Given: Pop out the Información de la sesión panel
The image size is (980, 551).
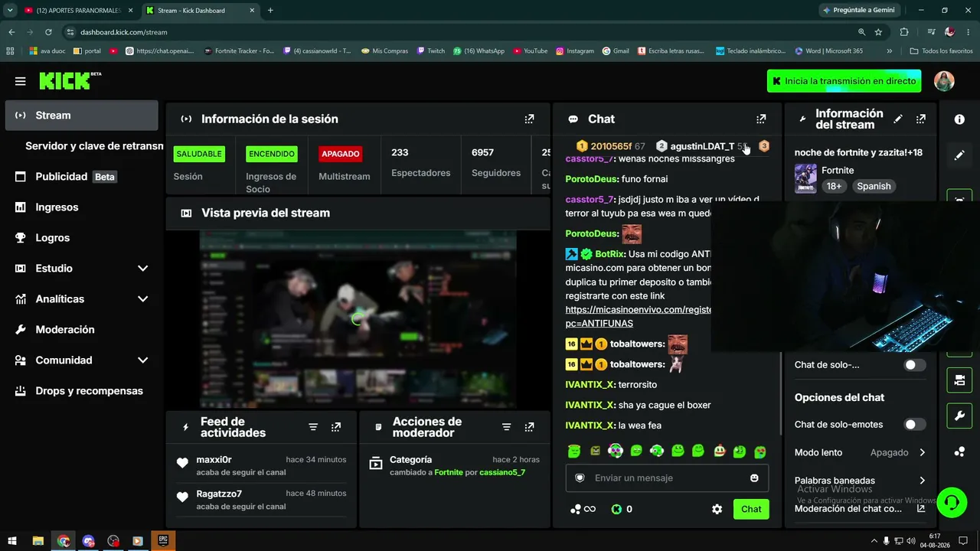Looking at the screenshot, I should coord(529,119).
